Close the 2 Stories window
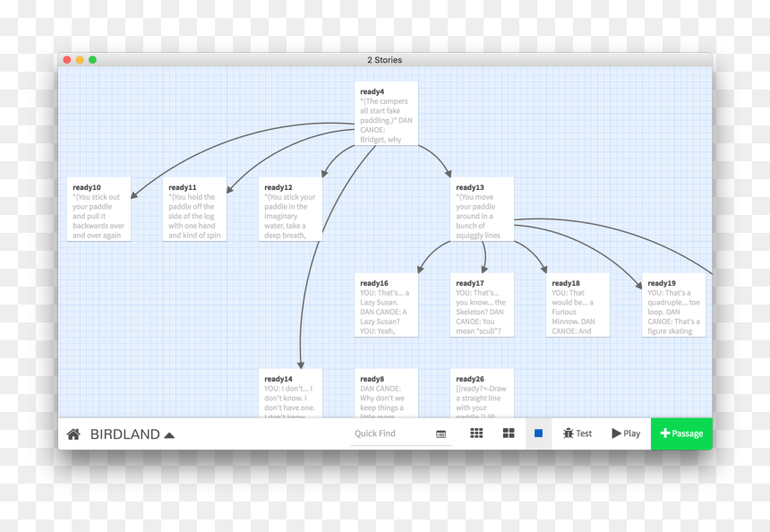The height and width of the screenshot is (532, 770). [67, 60]
